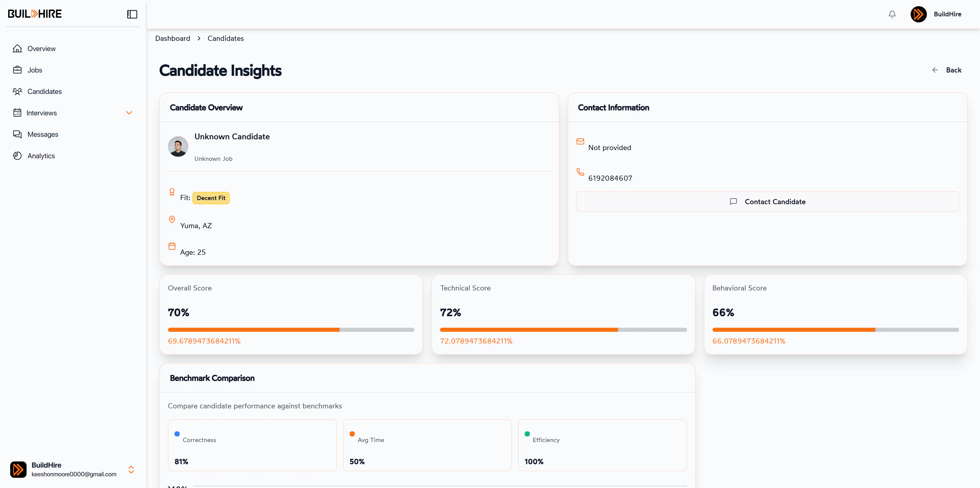
Task: Click the 72.07894736842​11% technical value
Action: [x=476, y=341]
